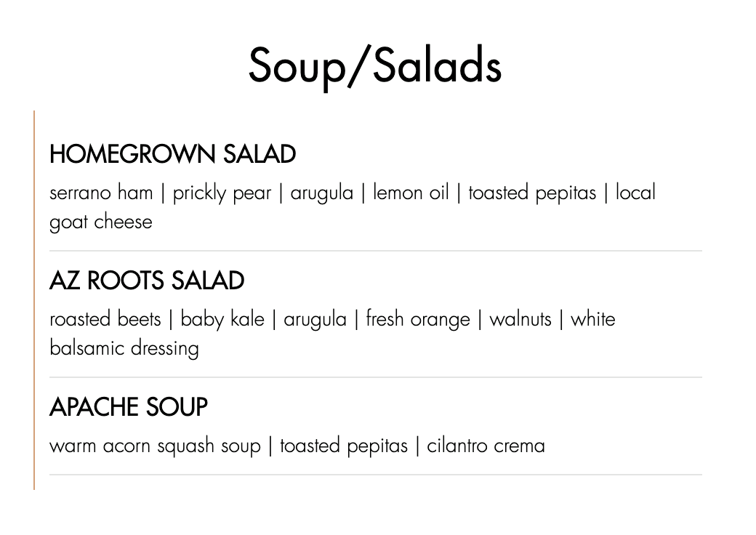This screenshot has width=756, height=535.
Task: Click the baby kale ingredient
Action: (222, 319)
